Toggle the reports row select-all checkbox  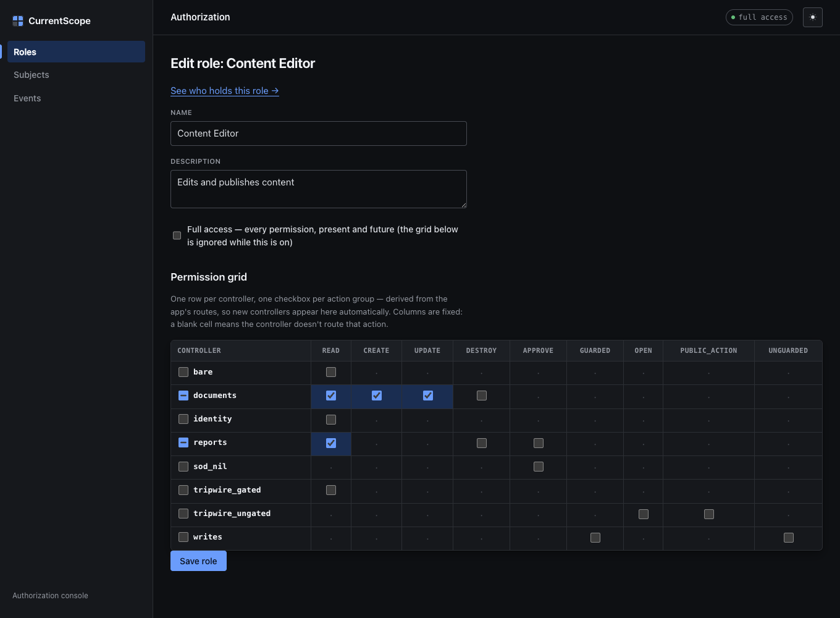[183, 442]
